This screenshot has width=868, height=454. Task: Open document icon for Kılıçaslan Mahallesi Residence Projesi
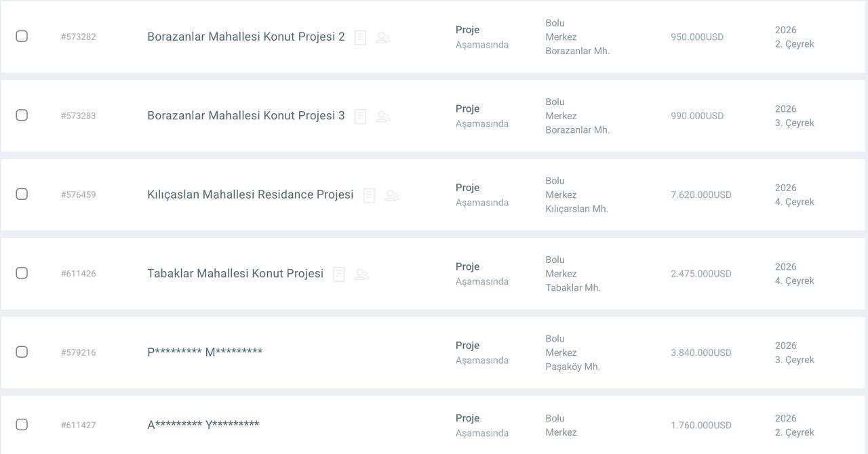pyautogui.click(x=369, y=195)
